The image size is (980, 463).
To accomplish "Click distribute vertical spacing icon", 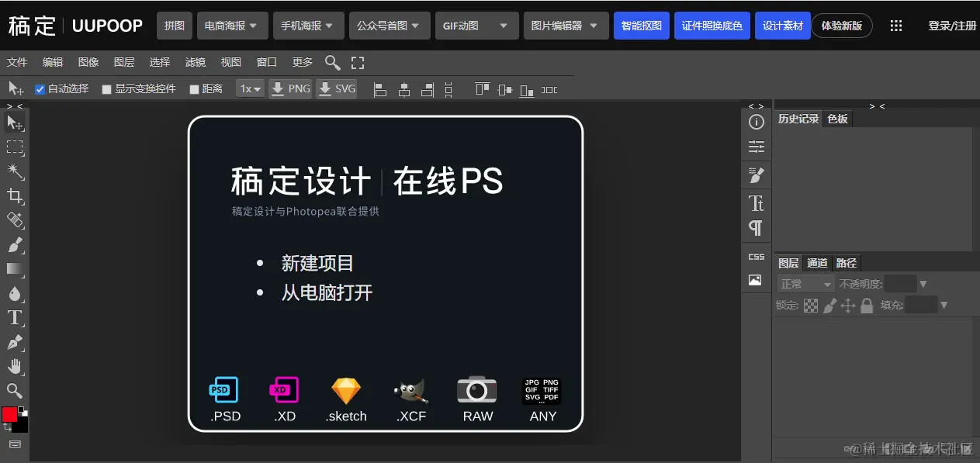I will click(x=448, y=89).
